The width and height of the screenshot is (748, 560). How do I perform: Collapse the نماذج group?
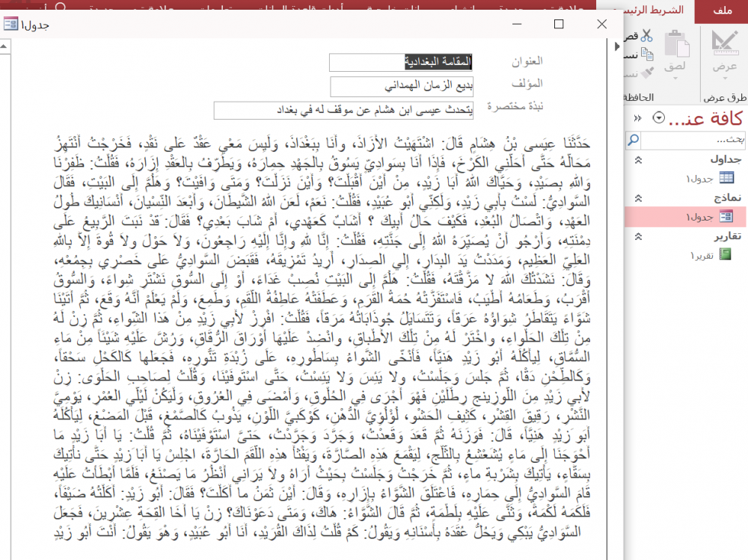638,198
